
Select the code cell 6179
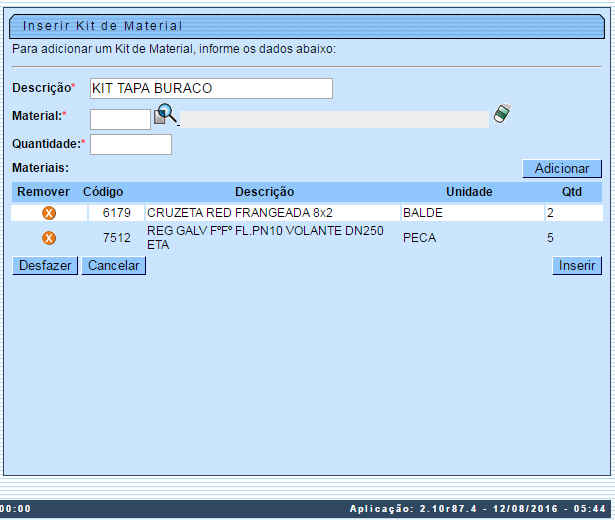point(116,213)
